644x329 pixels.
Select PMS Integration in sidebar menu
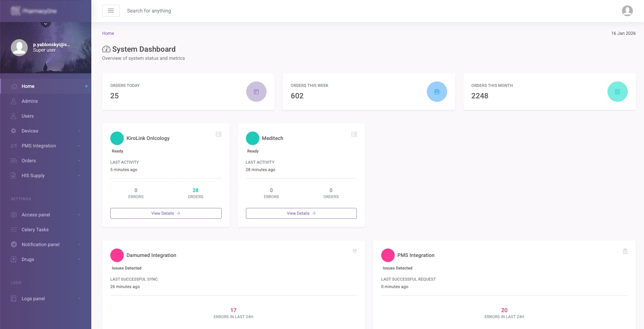point(39,146)
